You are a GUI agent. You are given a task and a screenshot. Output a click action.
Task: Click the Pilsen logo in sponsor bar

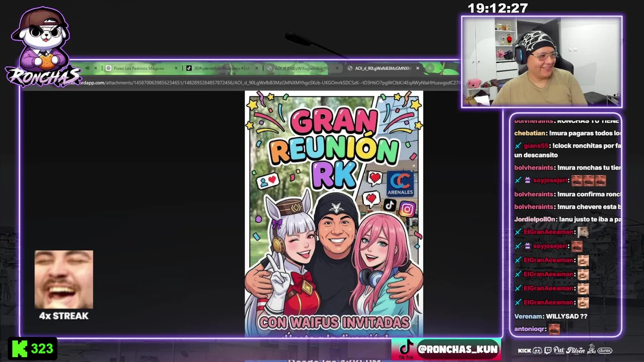pos(575,350)
